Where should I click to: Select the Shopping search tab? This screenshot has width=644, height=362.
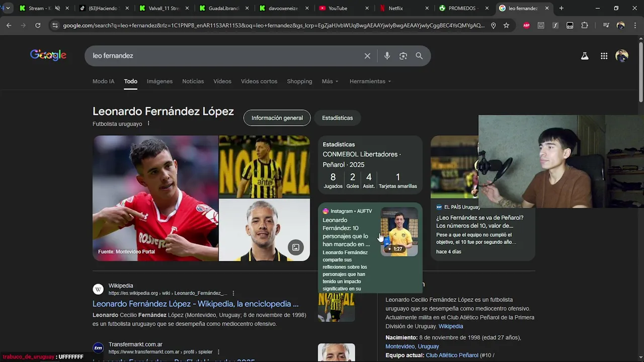click(x=299, y=81)
